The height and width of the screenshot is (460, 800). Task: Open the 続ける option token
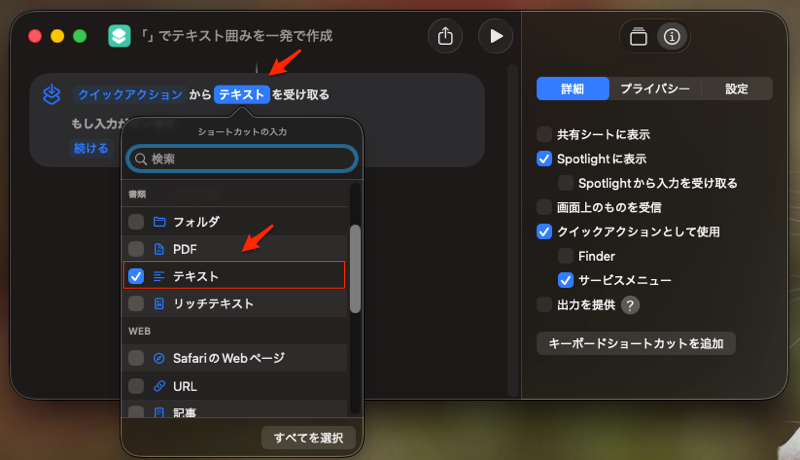(x=91, y=148)
